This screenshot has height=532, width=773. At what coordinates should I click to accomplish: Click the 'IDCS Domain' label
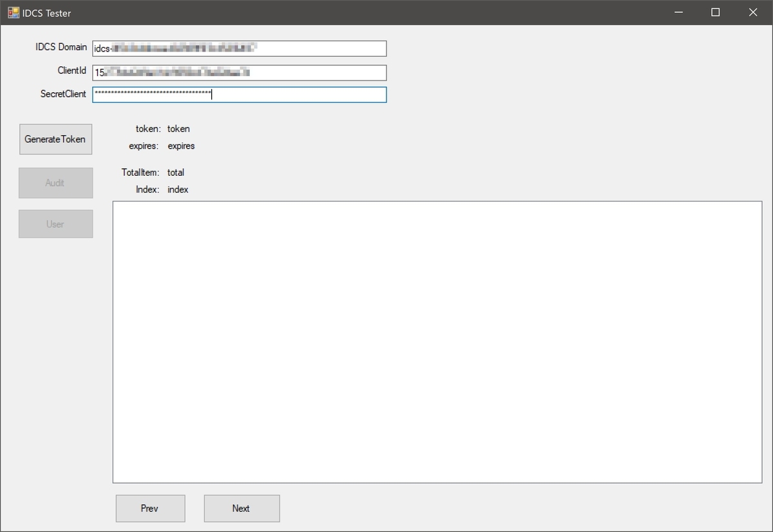point(61,47)
